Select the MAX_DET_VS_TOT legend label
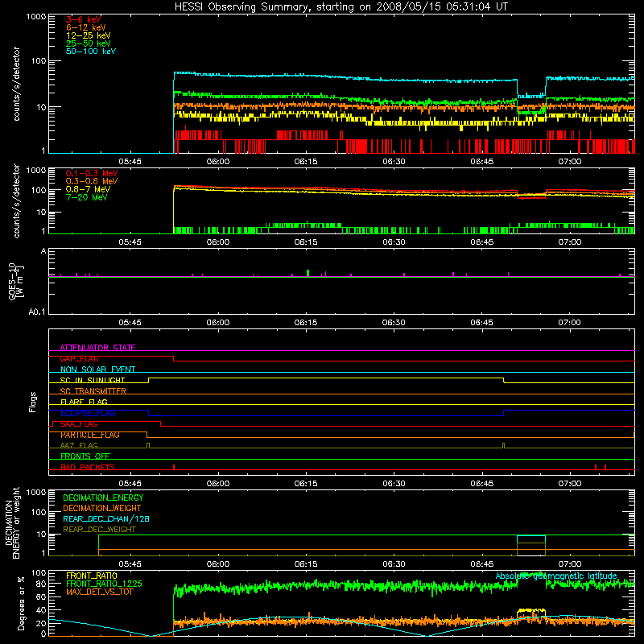The height and width of the screenshot is (644, 644). pos(100,592)
